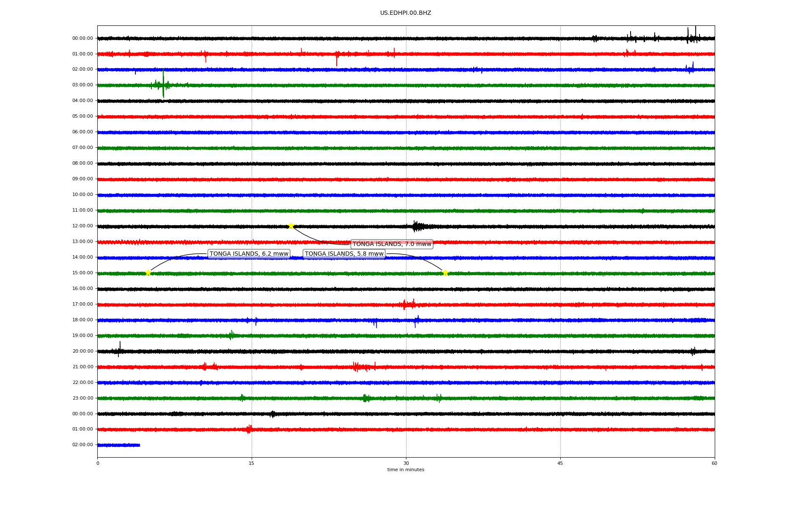Viewport: 812px width, 508px height.
Task: Click the right-hand yellow star on the 15:00:00 trace
Action: [x=445, y=273]
